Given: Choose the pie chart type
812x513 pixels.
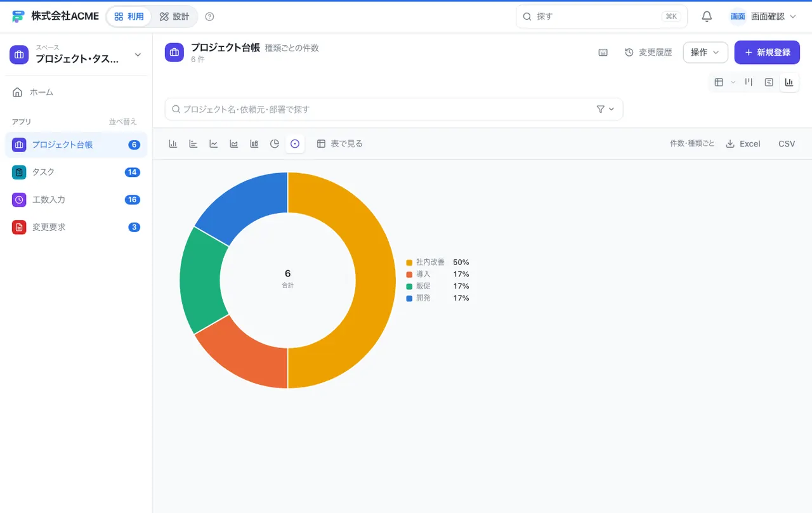Looking at the screenshot, I should click(275, 144).
